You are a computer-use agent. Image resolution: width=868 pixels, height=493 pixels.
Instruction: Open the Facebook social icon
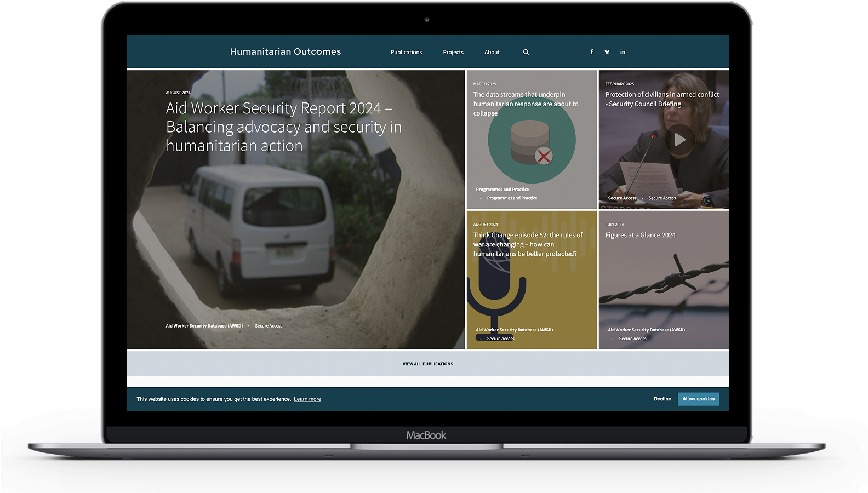tap(592, 52)
